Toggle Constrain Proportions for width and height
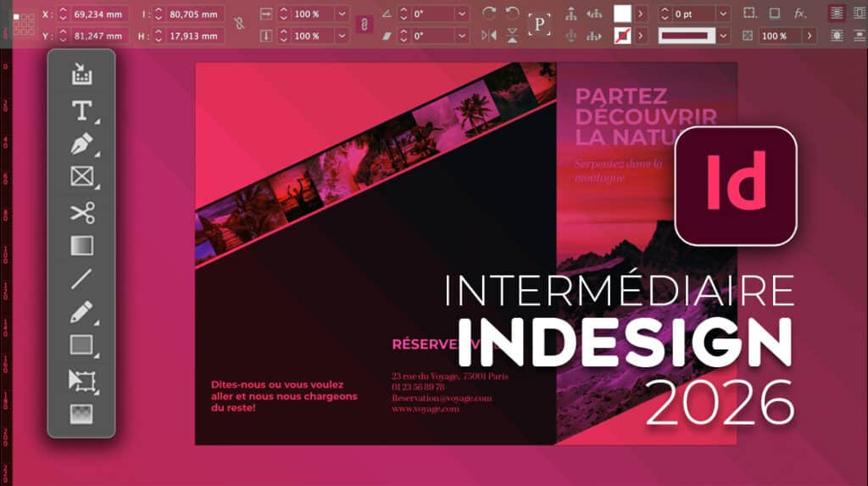This screenshot has height=486, width=868. 239,24
